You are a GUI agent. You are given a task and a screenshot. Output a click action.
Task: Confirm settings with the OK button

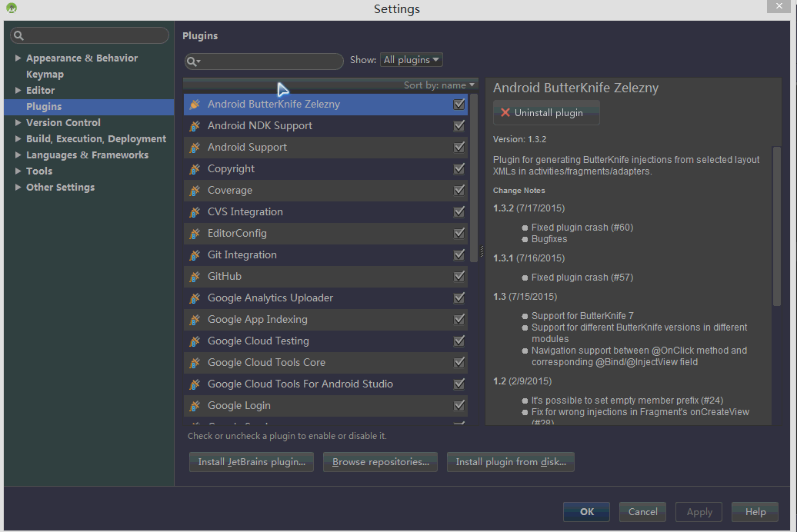pos(586,512)
